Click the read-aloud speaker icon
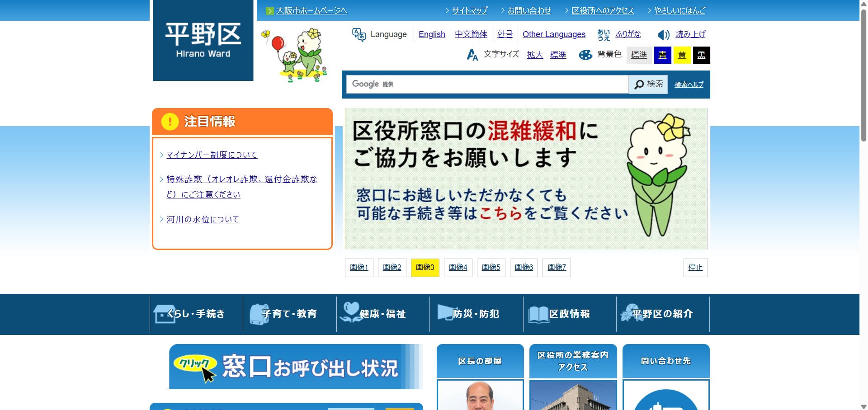 [663, 35]
